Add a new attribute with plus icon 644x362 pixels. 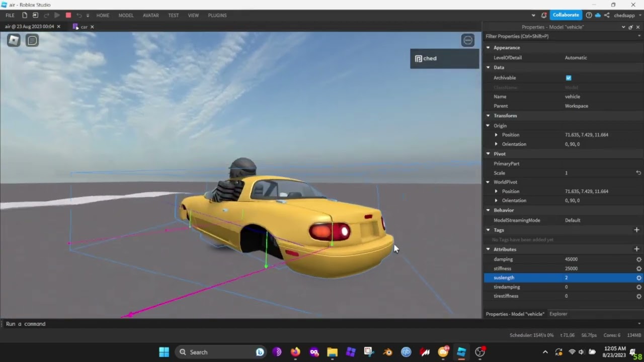click(x=636, y=249)
